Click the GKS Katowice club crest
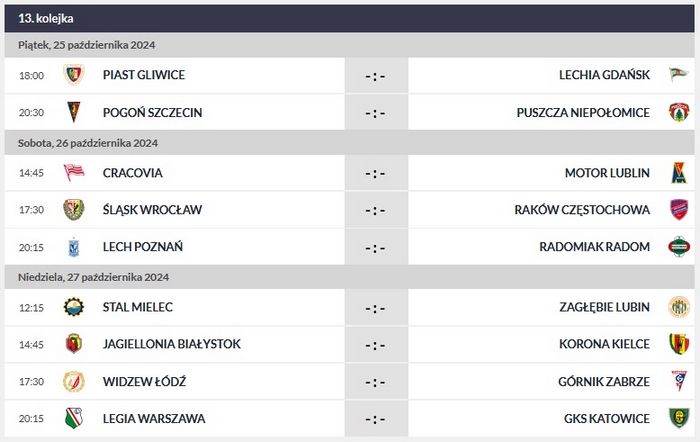Image resolution: width=700 pixels, height=442 pixels. [x=679, y=417]
